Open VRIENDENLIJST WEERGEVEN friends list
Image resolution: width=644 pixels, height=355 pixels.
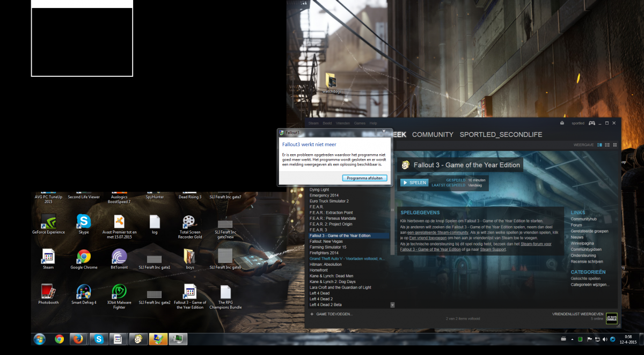pyautogui.click(x=578, y=314)
